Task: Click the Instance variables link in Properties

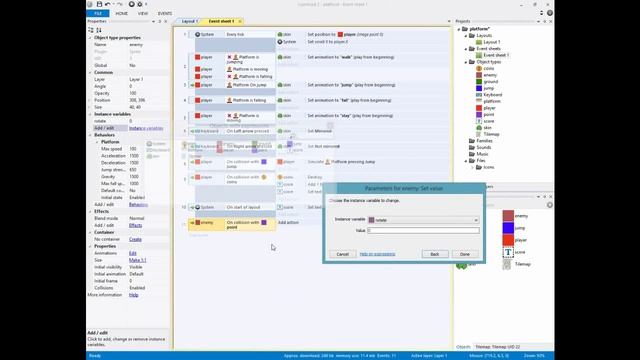Action: 146,128
